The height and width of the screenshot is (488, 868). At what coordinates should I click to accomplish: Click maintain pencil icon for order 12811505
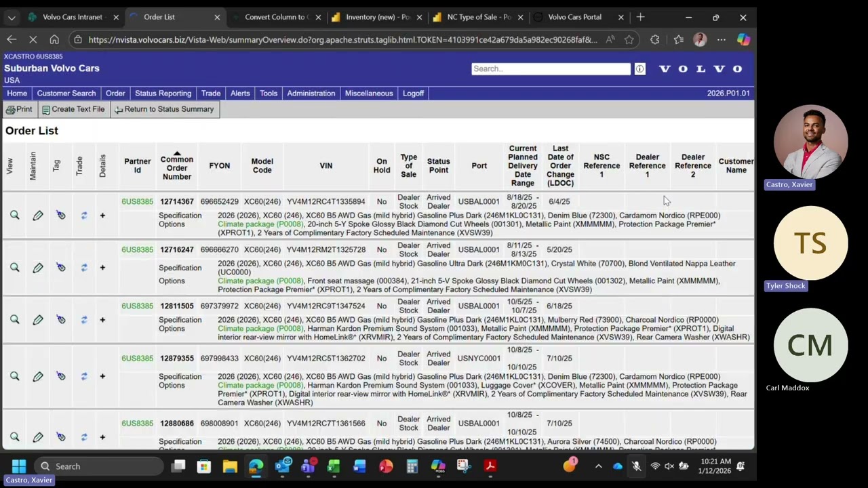click(38, 320)
